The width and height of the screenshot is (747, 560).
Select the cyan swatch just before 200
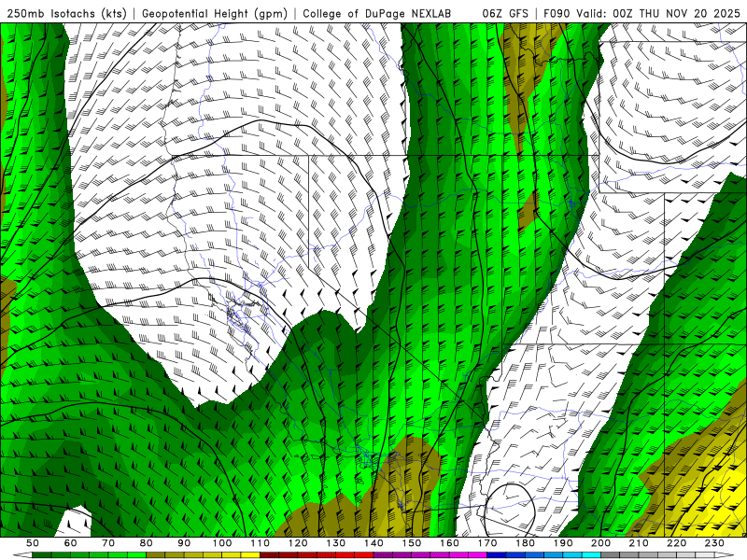point(591,555)
